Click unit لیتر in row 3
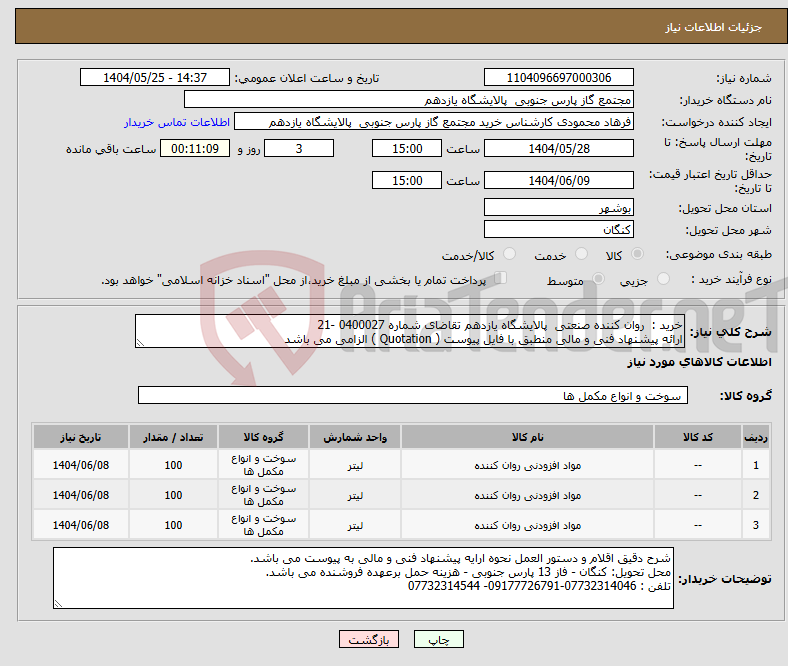This screenshot has height=666, width=788. coord(355,526)
